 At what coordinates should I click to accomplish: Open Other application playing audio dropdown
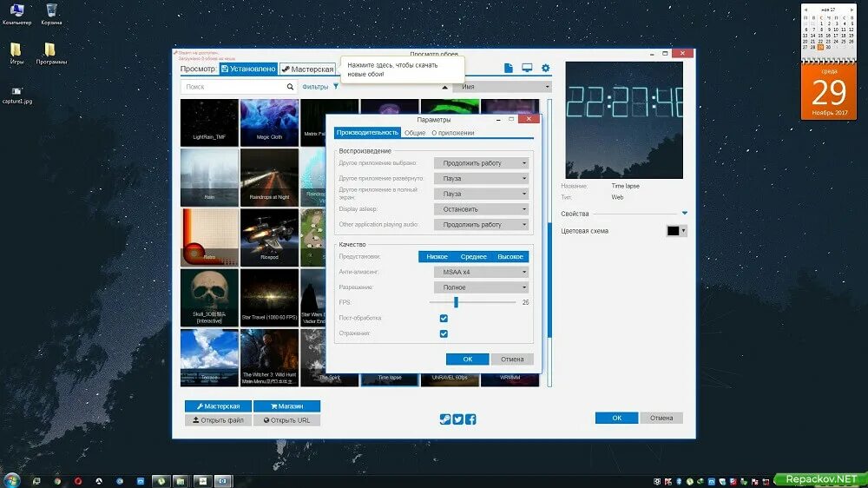pos(481,224)
